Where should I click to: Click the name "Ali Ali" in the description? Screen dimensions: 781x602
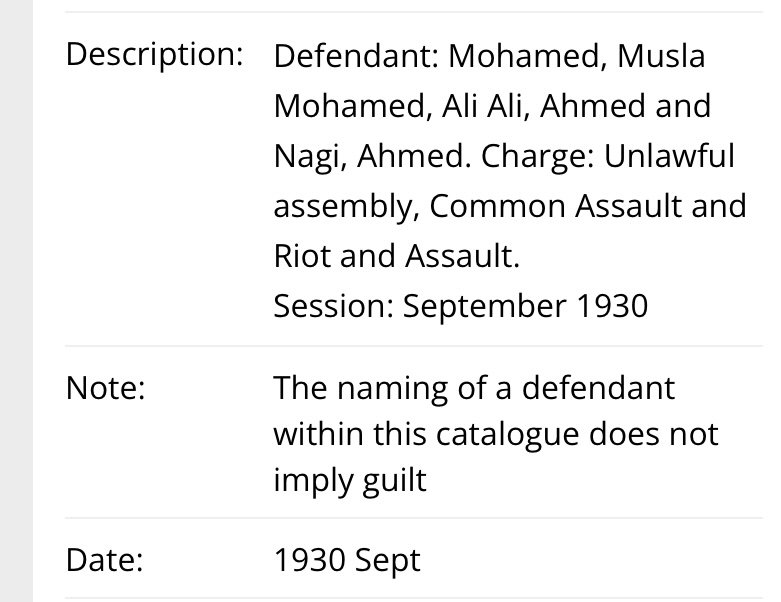point(485,106)
